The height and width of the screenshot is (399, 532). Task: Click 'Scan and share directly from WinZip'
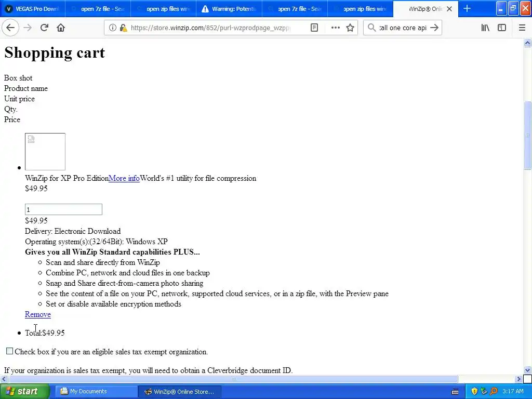click(x=103, y=262)
